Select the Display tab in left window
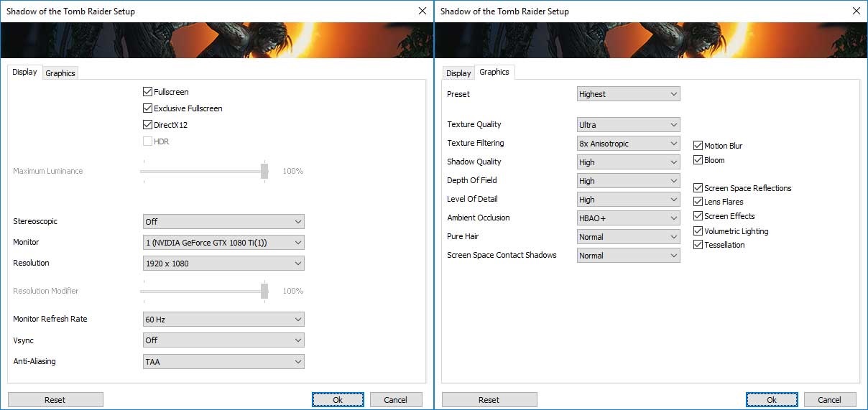Image resolution: width=868 pixels, height=410 pixels. click(25, 72)
